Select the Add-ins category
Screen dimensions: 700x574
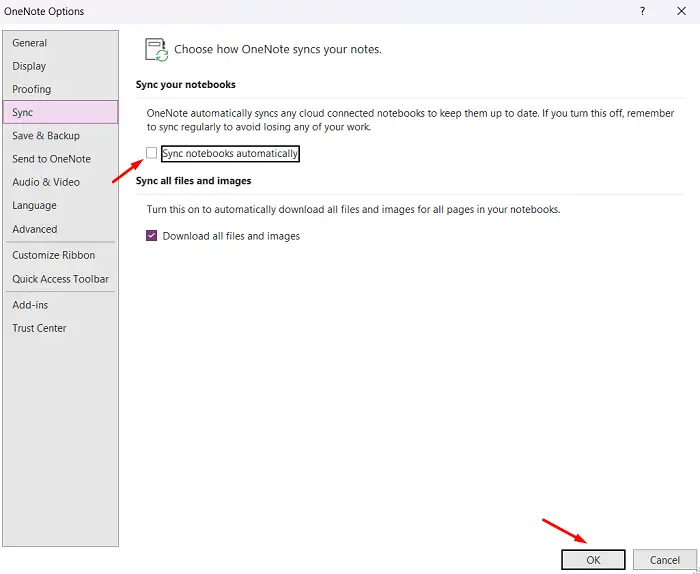pyautogui.click(x=60, y=305)
